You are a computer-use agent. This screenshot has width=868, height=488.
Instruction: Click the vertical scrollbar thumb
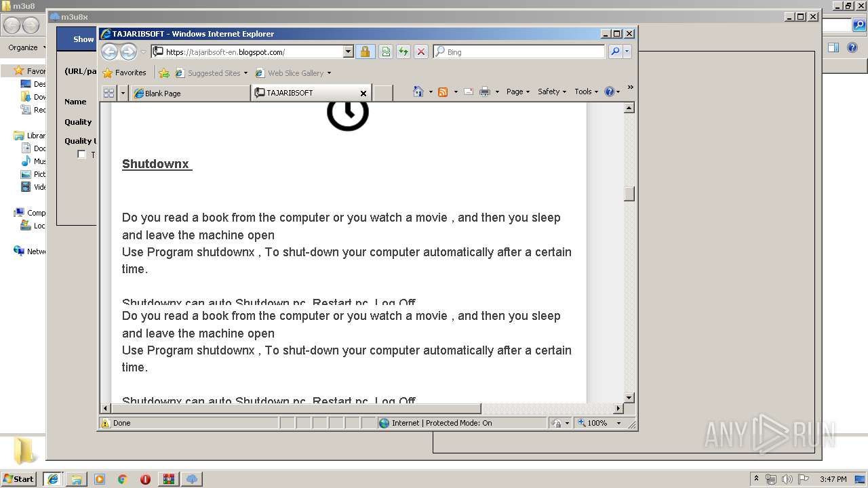[x=629, y=194]
